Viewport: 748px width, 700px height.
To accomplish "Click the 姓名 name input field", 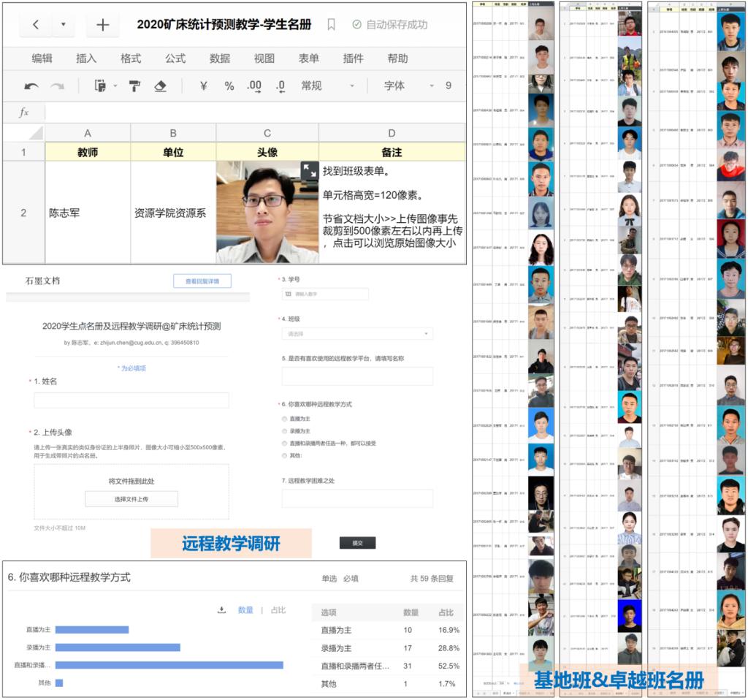I will tap(131, 400).
